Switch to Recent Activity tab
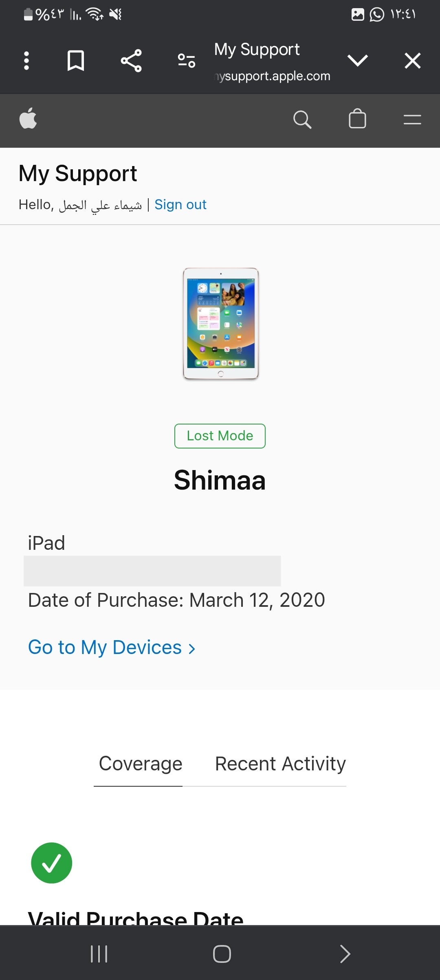The image size is (440, 980). point(280,764)
